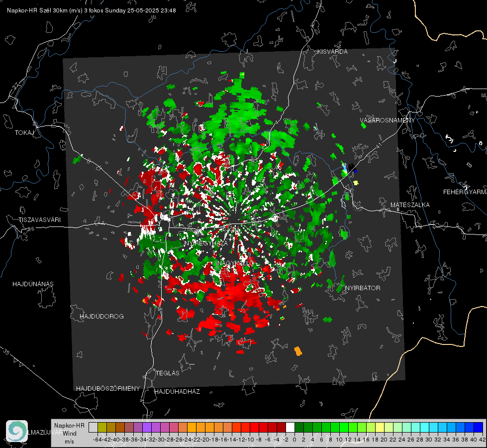Click the TÉGLÁS city label

click(x=168, y=373)
